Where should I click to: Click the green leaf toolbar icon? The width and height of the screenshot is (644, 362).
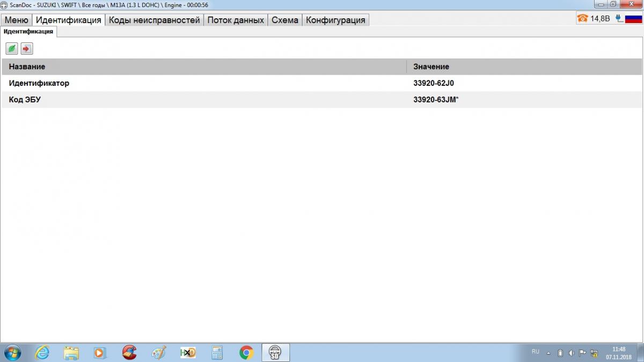coord(12,49)
